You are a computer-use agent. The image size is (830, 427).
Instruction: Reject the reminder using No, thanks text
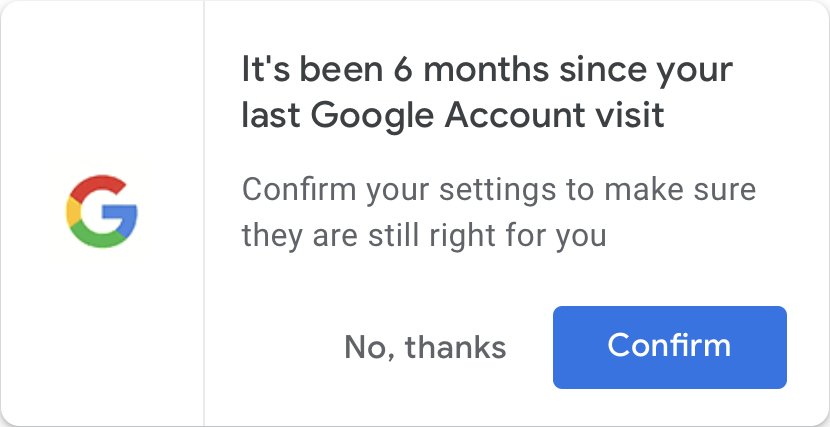click(425, 347)
